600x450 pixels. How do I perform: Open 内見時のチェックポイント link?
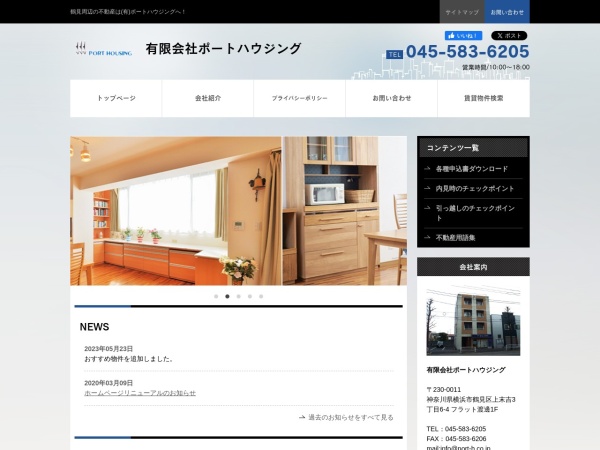pyautogui.click(x=475, y=188)
